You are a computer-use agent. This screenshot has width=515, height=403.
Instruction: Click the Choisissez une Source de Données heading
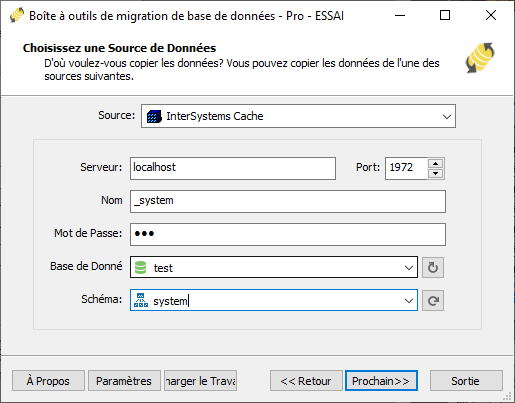click(119, 48)
